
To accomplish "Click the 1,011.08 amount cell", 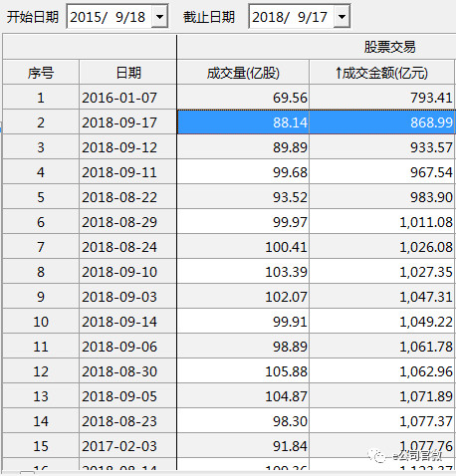I will [x=382, y=222].
